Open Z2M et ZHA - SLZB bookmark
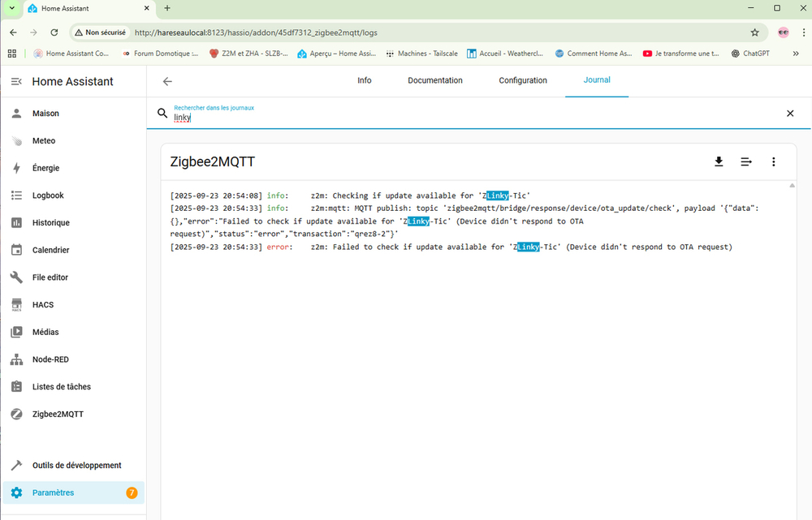 coord(248,54)
